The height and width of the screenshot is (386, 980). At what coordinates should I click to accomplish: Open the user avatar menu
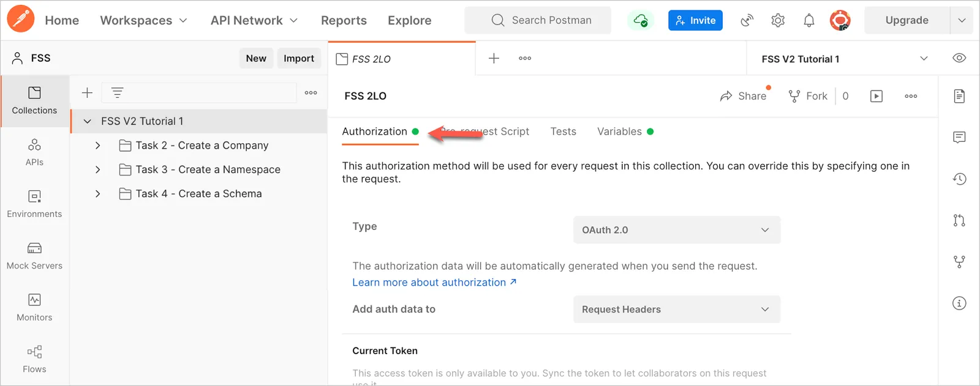(x=840, y=20)
